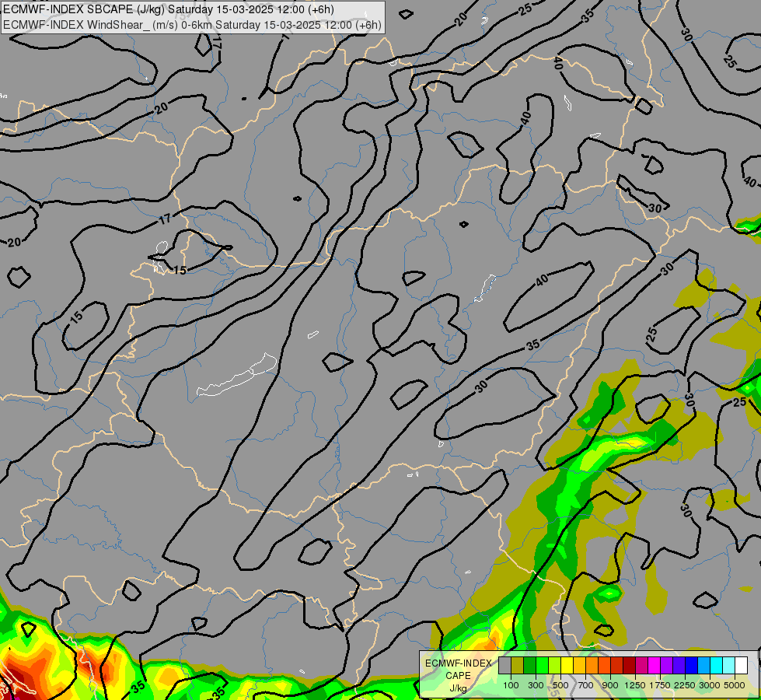Click the legend unit text J/kg

click(458, 689)
